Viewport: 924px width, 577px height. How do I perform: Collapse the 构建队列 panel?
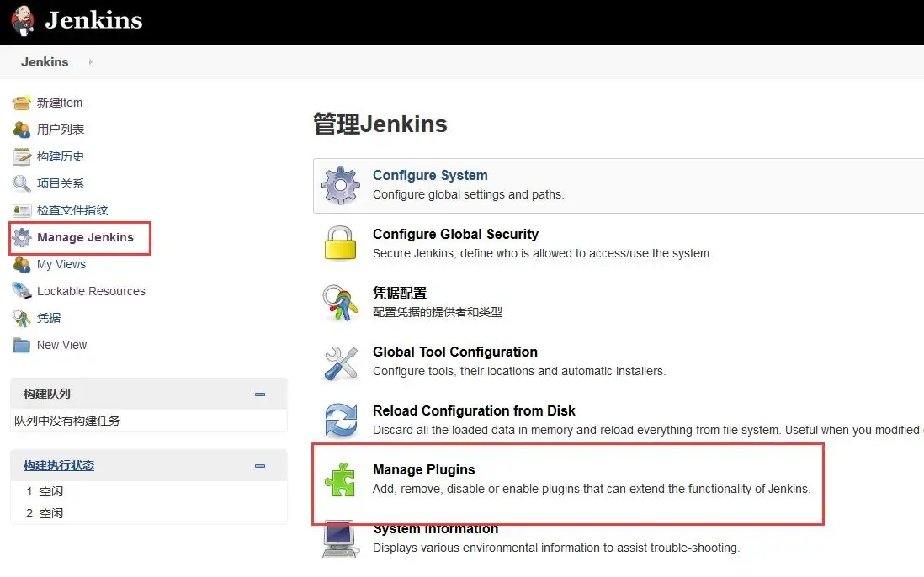pos(262,393)
